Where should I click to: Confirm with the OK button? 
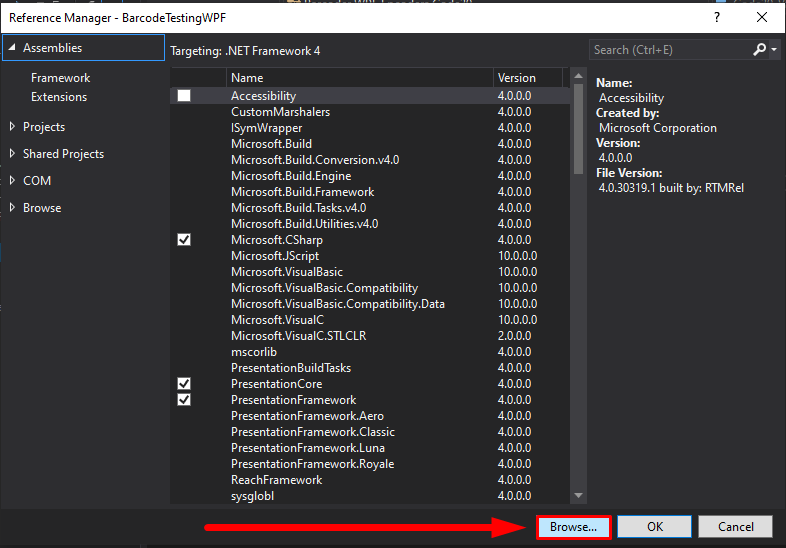click(655, 527)
